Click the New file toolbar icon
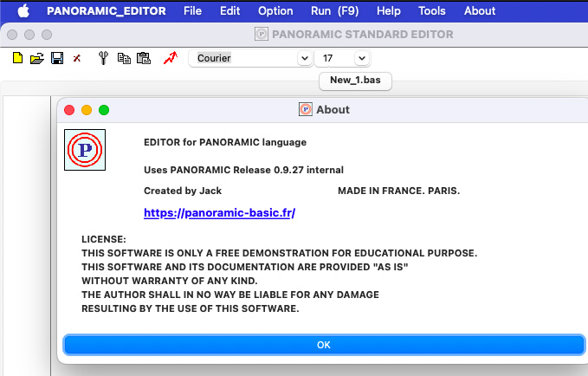588x376 pixels. pyautogui.click(x=17, y=58)
